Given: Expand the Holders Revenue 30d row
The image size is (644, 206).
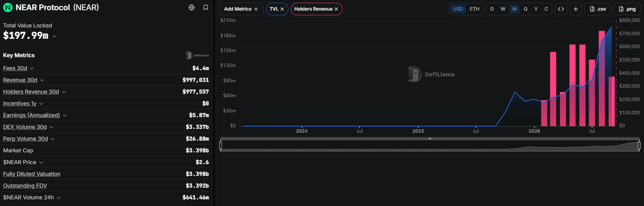Looking at the screenshot, I should pyautogui.click(x=106, y=92).
